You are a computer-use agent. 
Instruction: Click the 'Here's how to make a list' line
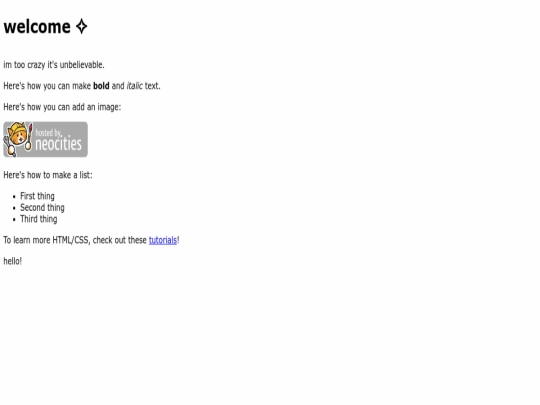click(48, 175)
